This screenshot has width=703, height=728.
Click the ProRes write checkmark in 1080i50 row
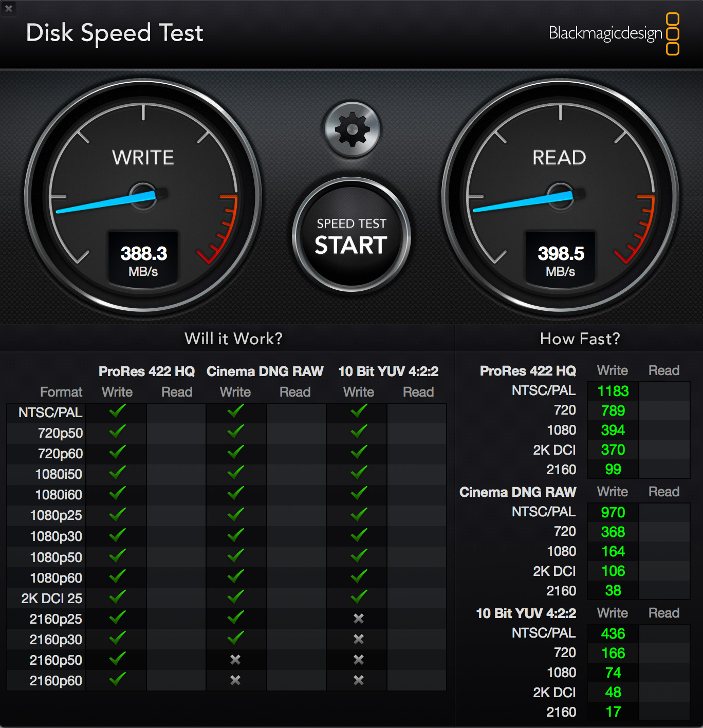(x=117, y=473)
